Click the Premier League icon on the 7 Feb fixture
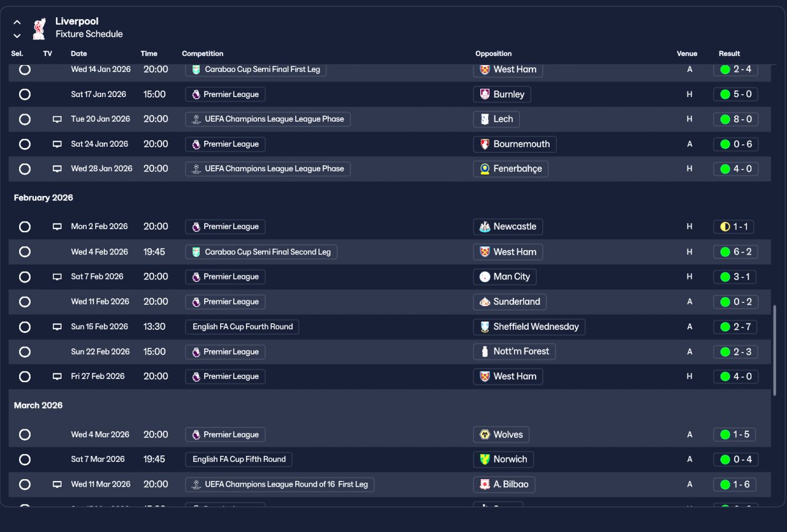 coord(196,277)
